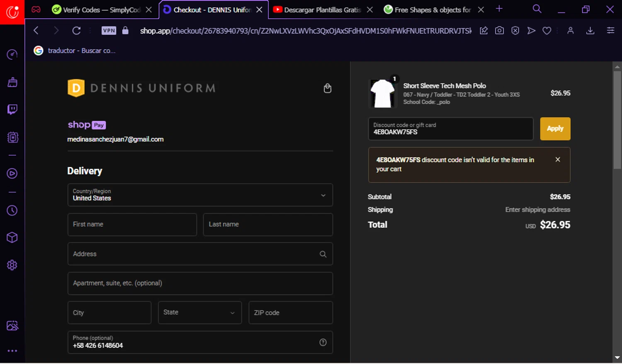This screenshot has width=622, height=364.
Task: Open sidebar three-dots more options
Action: coord(12,351)
